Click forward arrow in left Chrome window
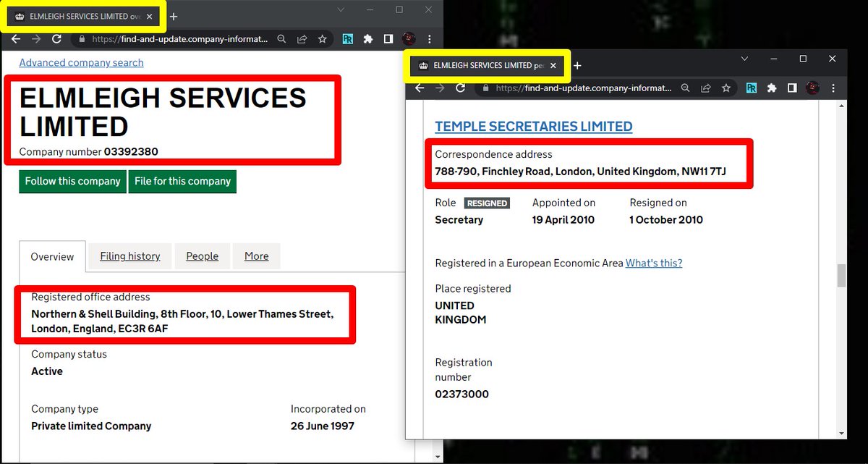 tap(36, 39)
